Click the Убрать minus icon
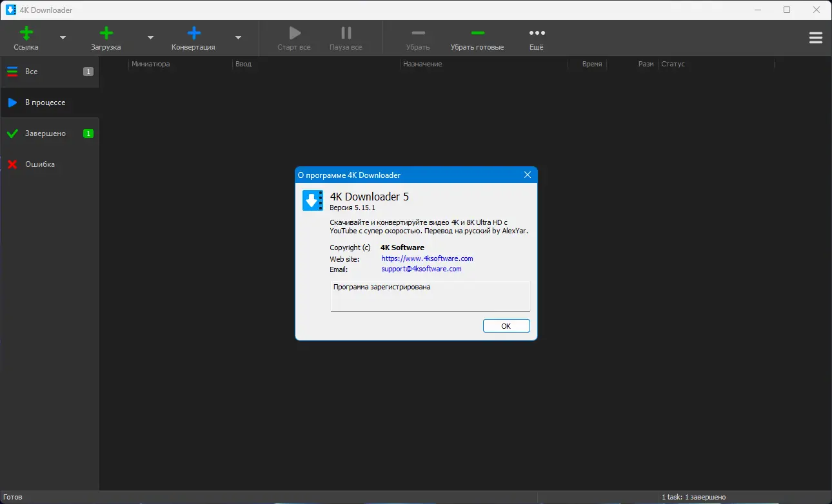The height and width of the screenshot is (504, 832). coord(418,33)
